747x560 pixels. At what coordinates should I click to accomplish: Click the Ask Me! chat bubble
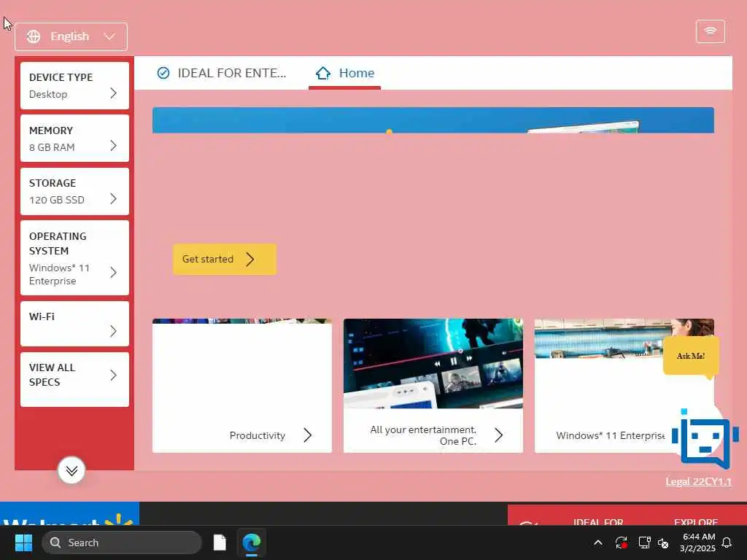691,356
